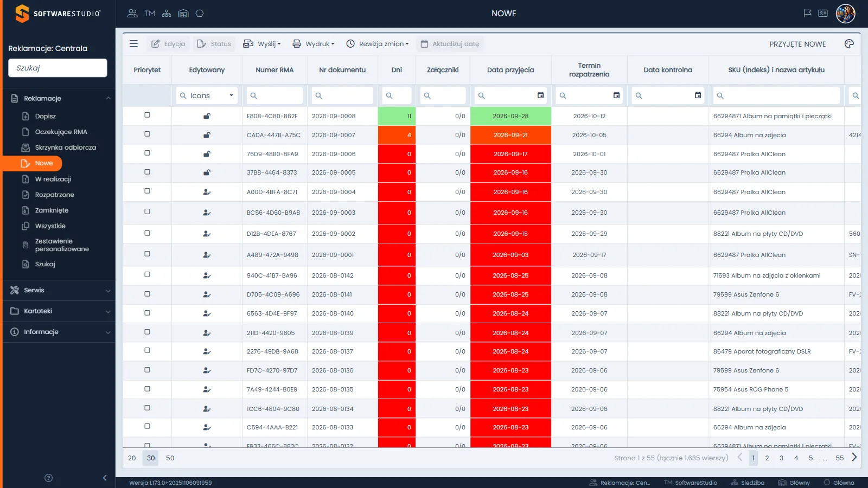Go to page 55 in the pagination
The width and height of the screenshot is (868, 488).
click(839, 458)
